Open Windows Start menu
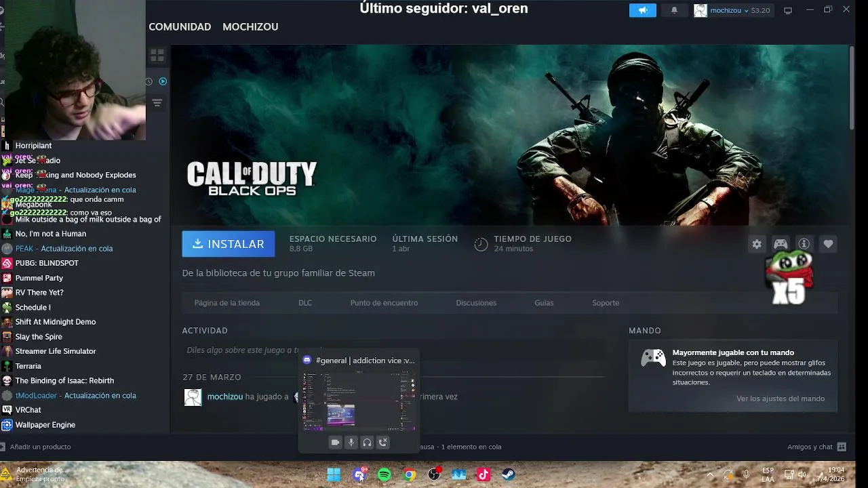The height and width of the screenshot is (488, 868). [x=334, y=475]
